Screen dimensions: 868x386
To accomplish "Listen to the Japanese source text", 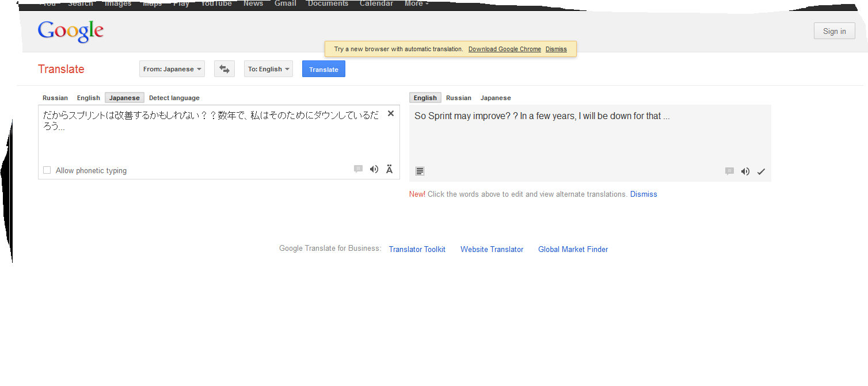I will 374,169.
